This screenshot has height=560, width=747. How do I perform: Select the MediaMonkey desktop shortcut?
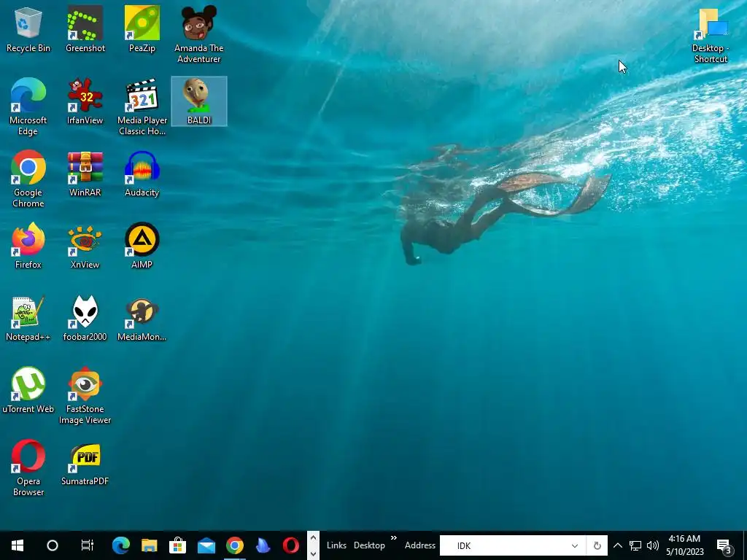point(142,319)
